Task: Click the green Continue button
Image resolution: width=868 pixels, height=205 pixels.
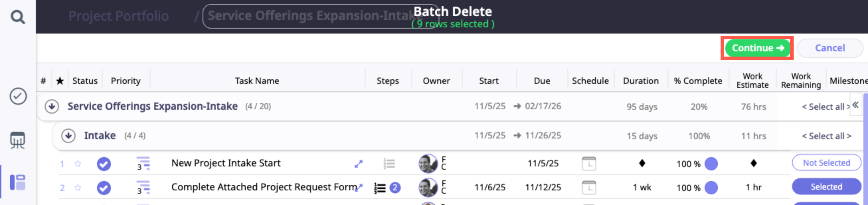Action: tap(757, 48)
